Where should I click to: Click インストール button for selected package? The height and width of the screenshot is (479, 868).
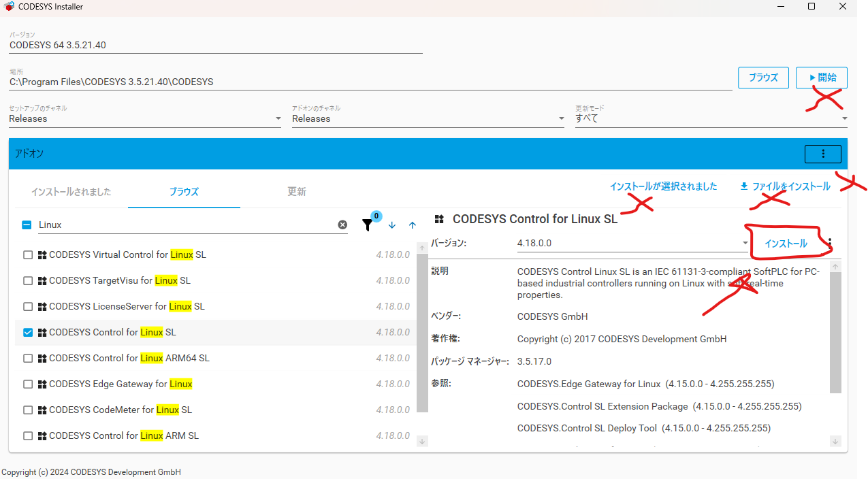[x=786, y=244]
